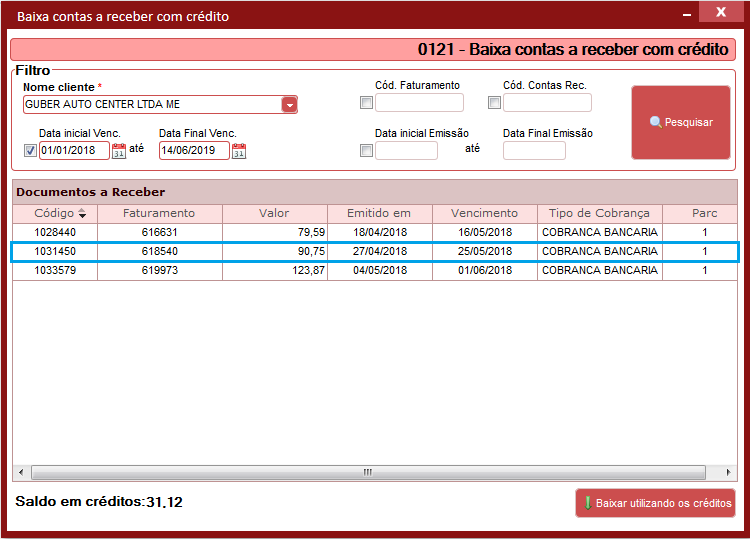Open calendar picker for Data Final Venc.

(239, 151)
